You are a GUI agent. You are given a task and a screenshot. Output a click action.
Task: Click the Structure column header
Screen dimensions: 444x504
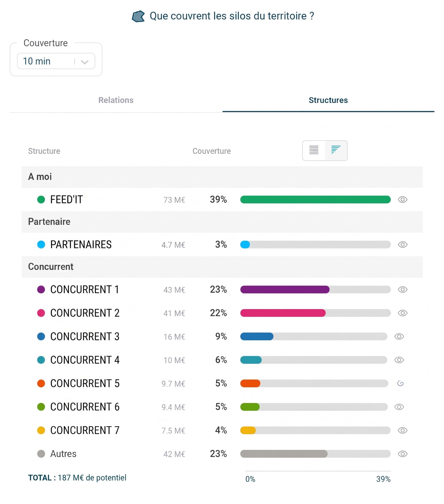click(x=44, y=151)
